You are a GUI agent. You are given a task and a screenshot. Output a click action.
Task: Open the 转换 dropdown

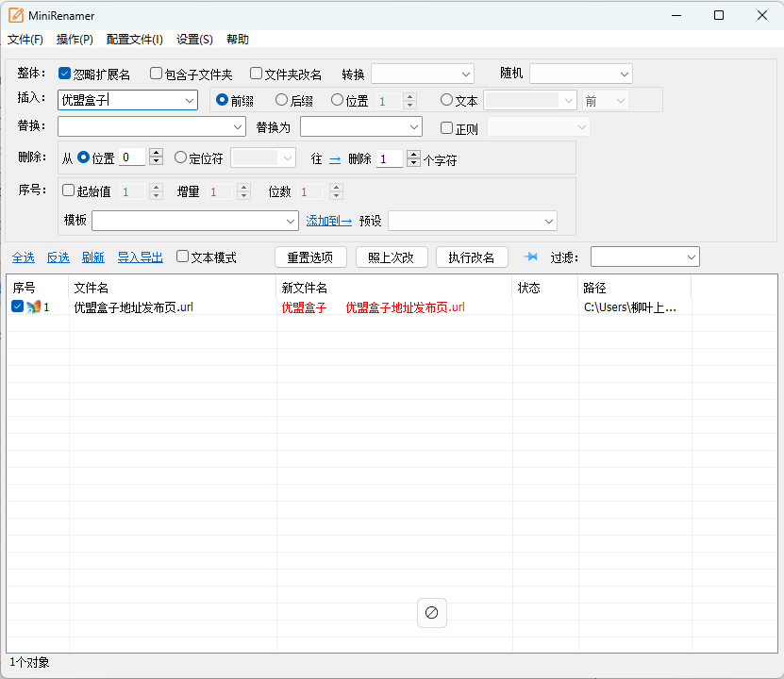423,74
